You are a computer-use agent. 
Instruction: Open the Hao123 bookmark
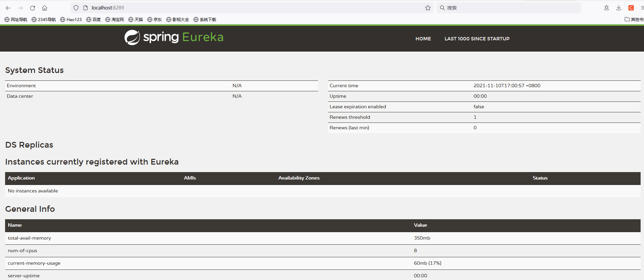(x=71, y=20)
